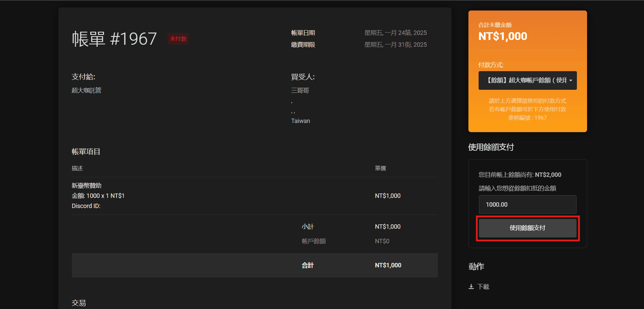Click the dropdown caret arrow in payment selector
The height and width of the screenshot is (309, 644).
tap(571, 81)
